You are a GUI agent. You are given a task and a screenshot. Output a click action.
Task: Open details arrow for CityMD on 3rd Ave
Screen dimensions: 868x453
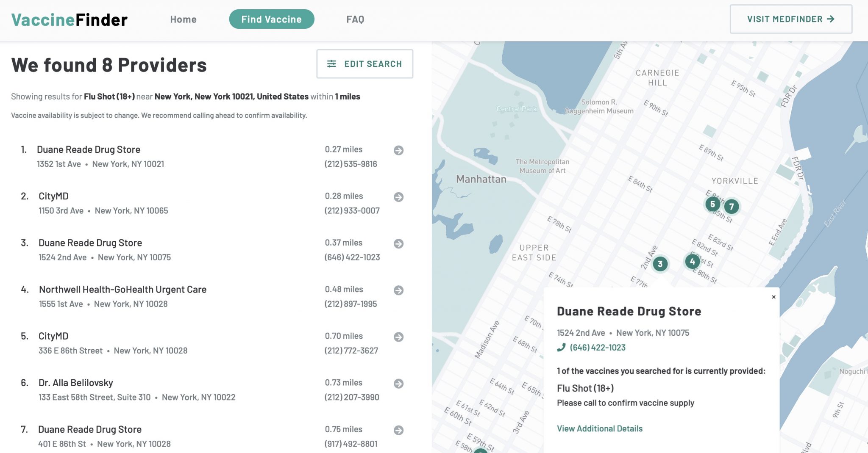[398, 197]
